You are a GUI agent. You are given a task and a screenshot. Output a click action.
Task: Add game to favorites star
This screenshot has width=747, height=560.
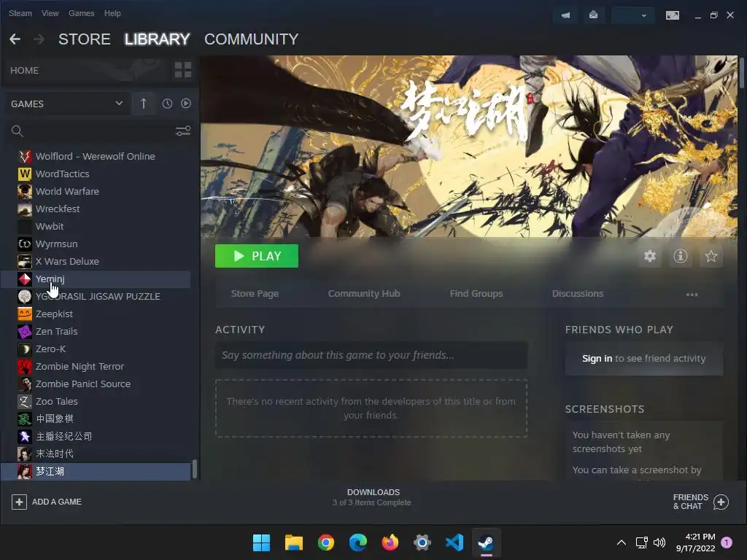point(711,256)
